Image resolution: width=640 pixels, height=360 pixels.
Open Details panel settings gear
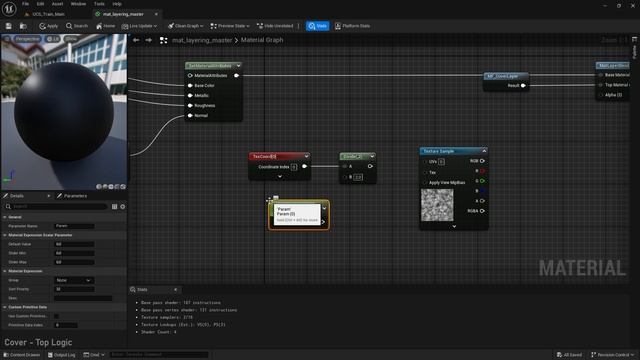(x=122, y=207)
